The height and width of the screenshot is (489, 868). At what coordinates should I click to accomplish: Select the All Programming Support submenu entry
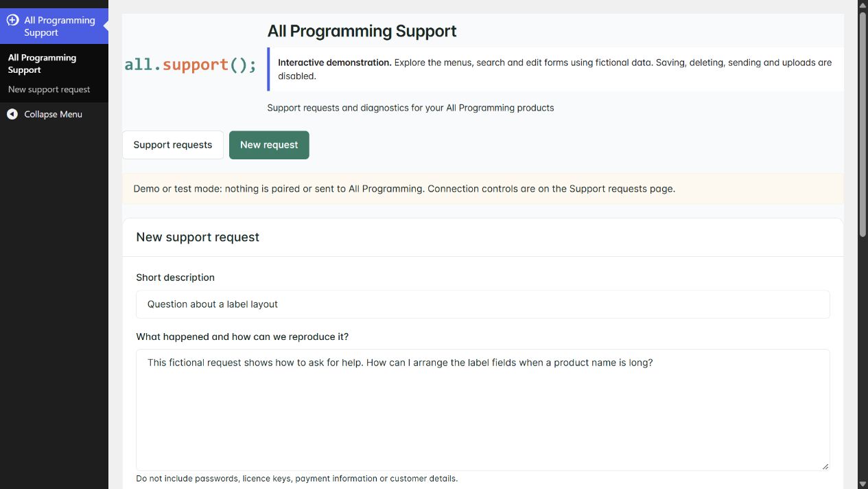tap(42, 64)
